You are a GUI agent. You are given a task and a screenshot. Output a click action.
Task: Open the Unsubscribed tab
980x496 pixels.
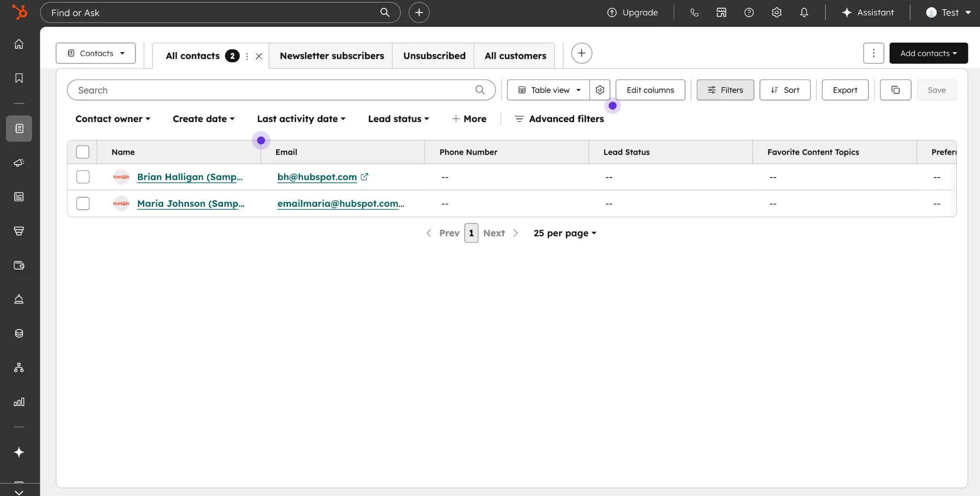click(434, 56)
